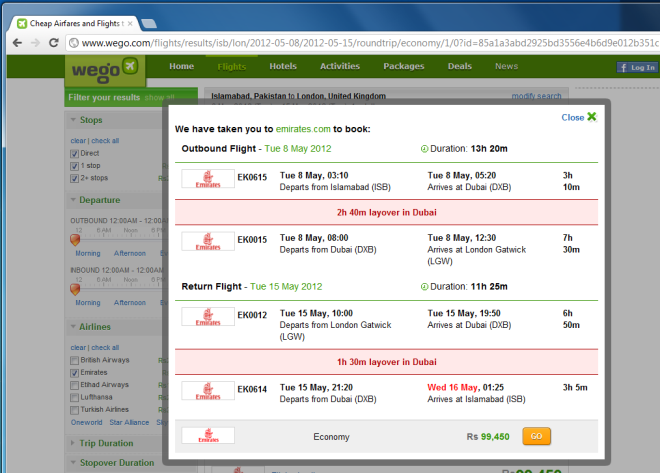The width and height of the screenshot is (660, 473).
Task: Close the Cheap Airfares browser tab
Action: [130, 24]
